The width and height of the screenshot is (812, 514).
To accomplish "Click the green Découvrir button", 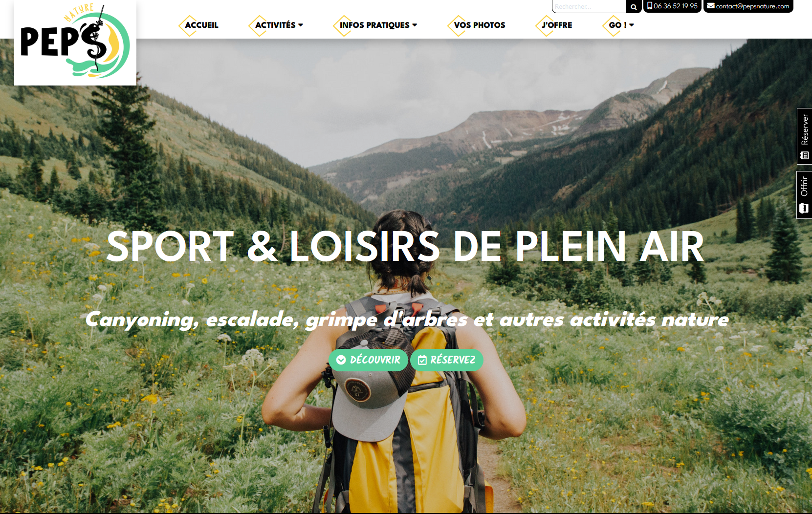I will tap(368, 360).
